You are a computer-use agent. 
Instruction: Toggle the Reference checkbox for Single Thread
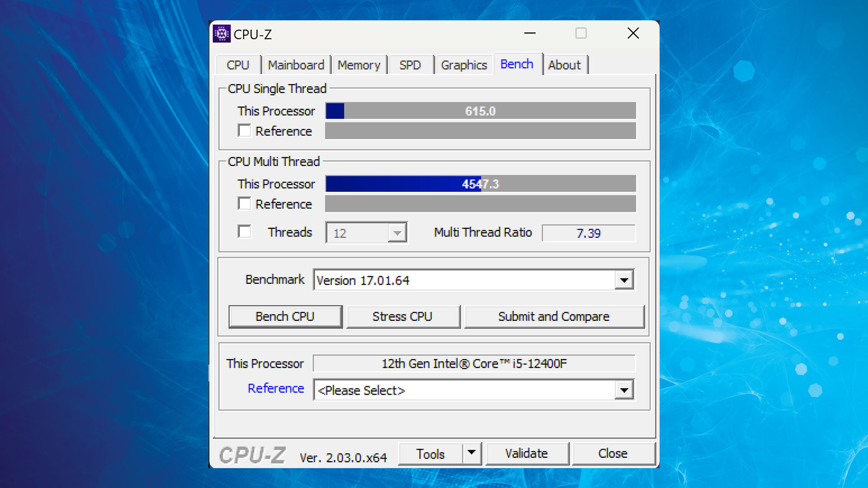(245, 131)
